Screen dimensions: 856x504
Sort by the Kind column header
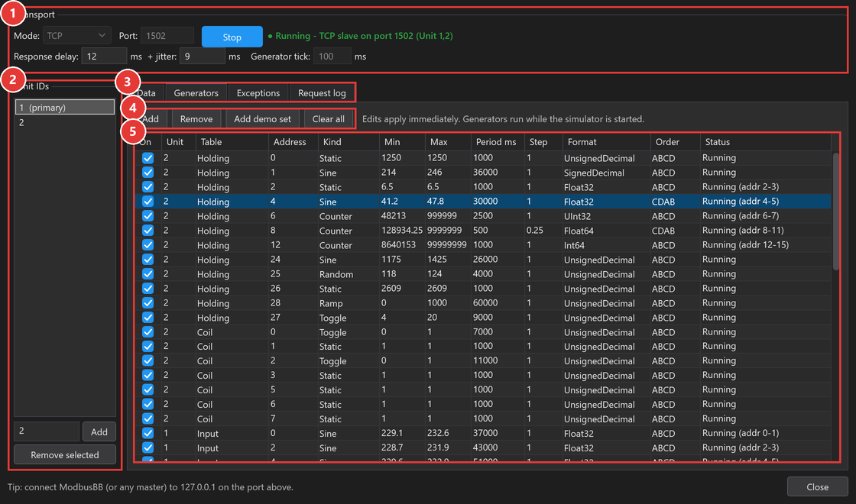349,142
